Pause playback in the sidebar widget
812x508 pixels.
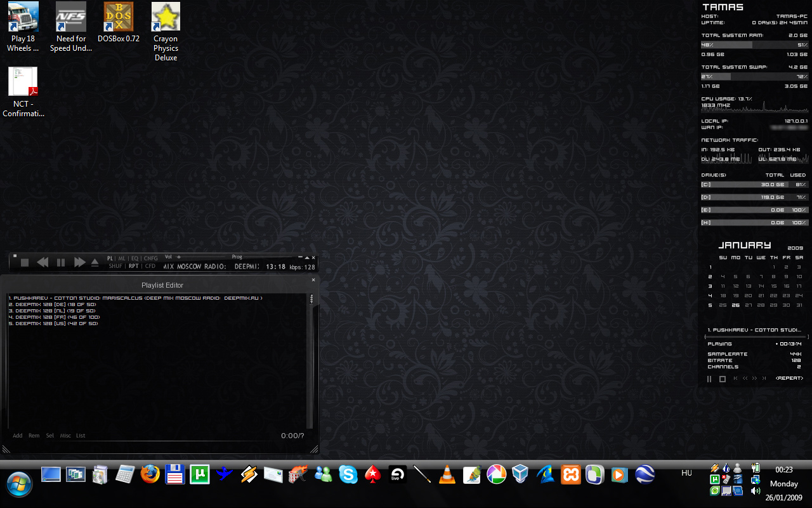coord(710,379)
